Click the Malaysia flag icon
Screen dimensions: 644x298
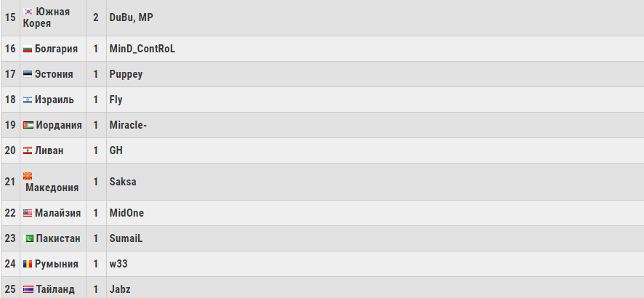click(28, 214)
